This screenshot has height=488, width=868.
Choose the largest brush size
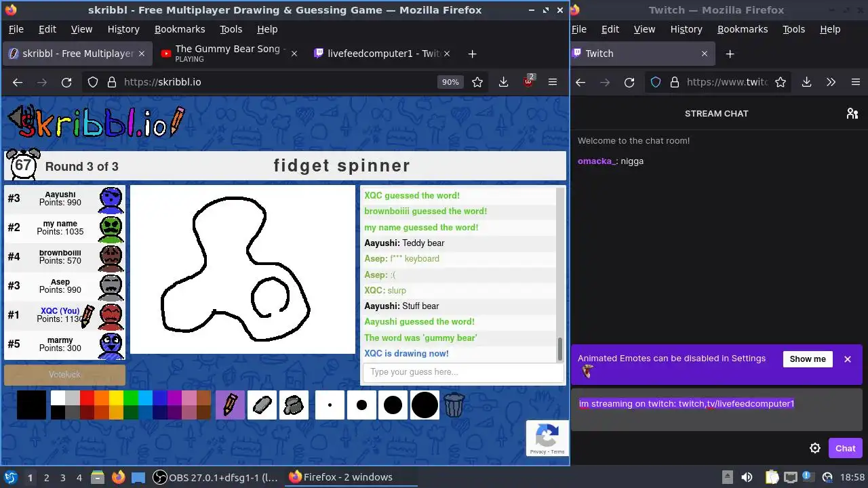425,405
